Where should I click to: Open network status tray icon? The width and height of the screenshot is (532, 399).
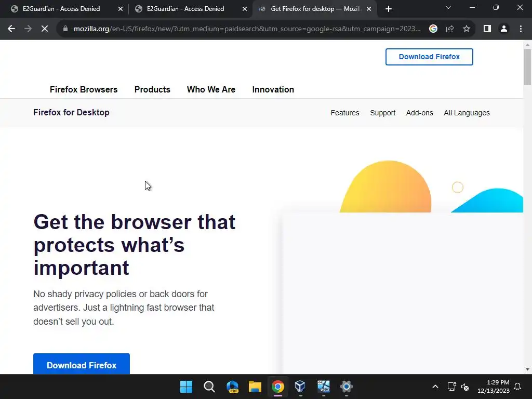click(451, 387)
